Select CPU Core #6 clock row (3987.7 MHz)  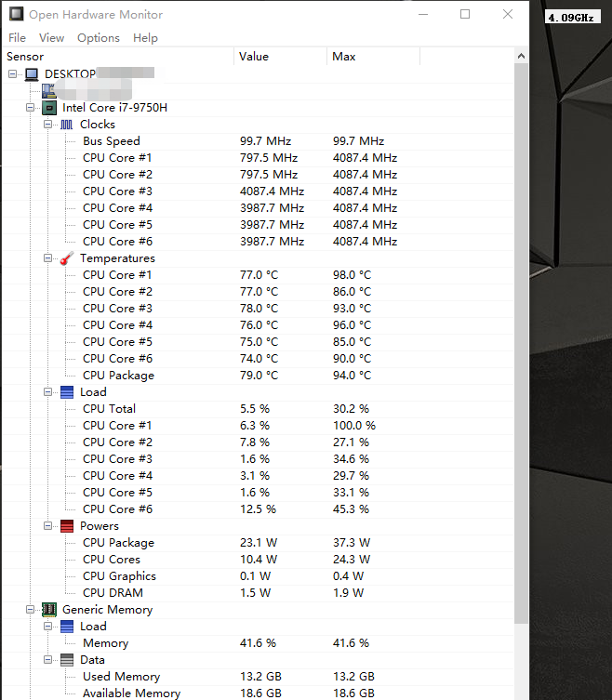pyautogui.click(x=259, y=242)
